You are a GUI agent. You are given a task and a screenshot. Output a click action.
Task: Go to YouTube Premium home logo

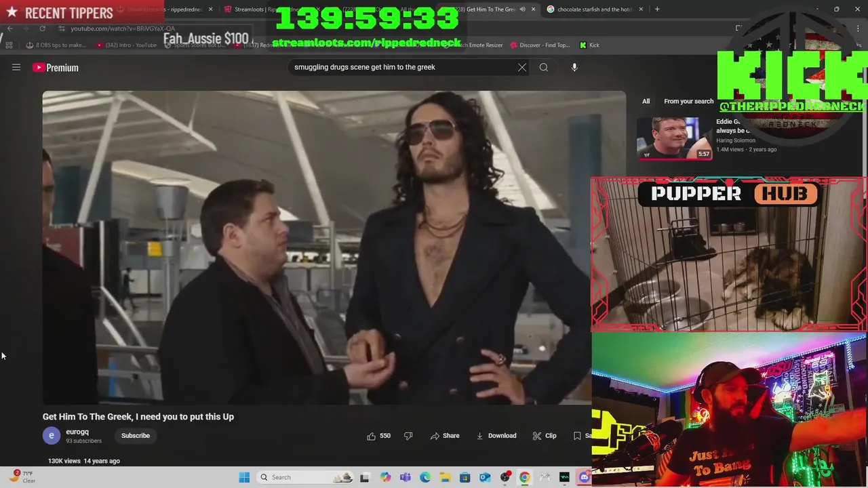point(56,67)
